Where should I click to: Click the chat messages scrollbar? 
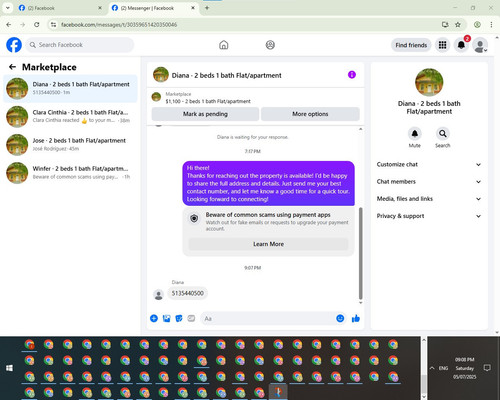click(360, 253)
